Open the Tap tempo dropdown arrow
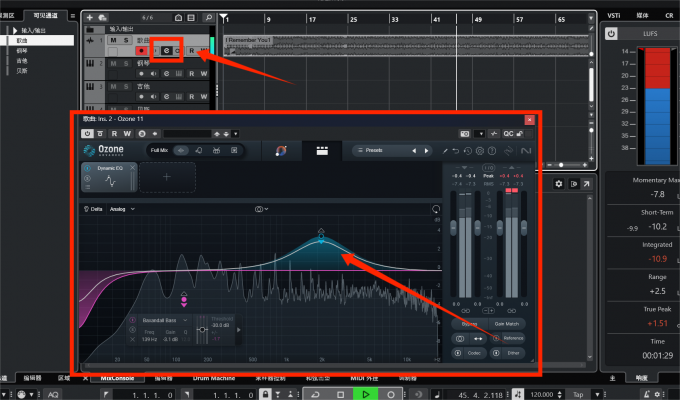 pos(598,394)
